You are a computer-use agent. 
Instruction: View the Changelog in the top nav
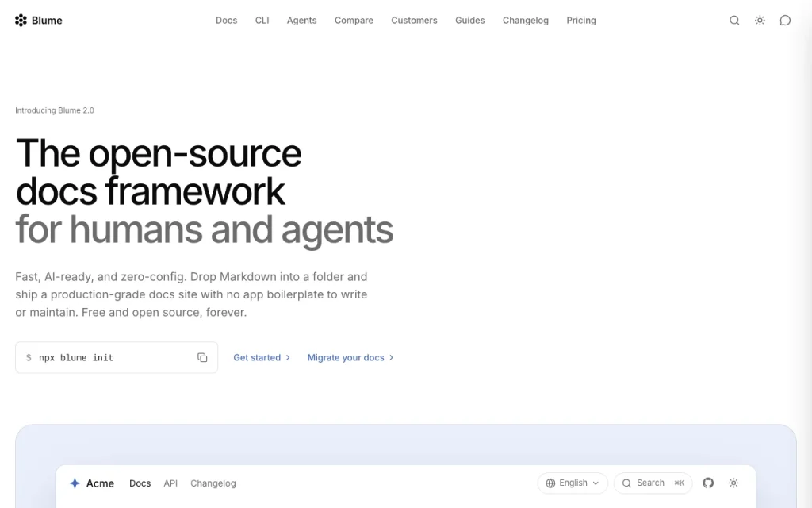point(526,20)
